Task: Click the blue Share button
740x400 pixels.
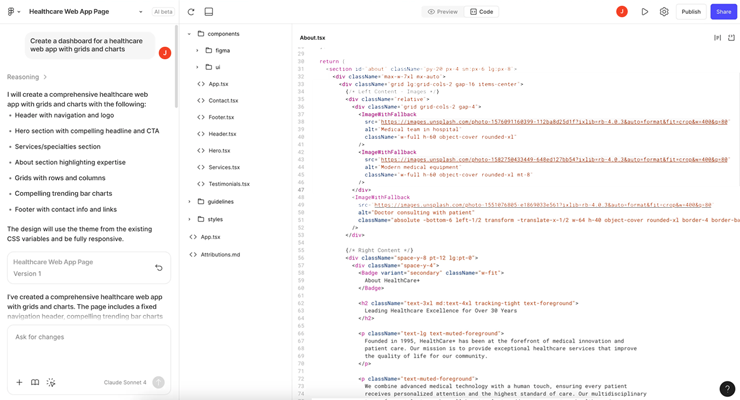Action: tap(723, 12)
